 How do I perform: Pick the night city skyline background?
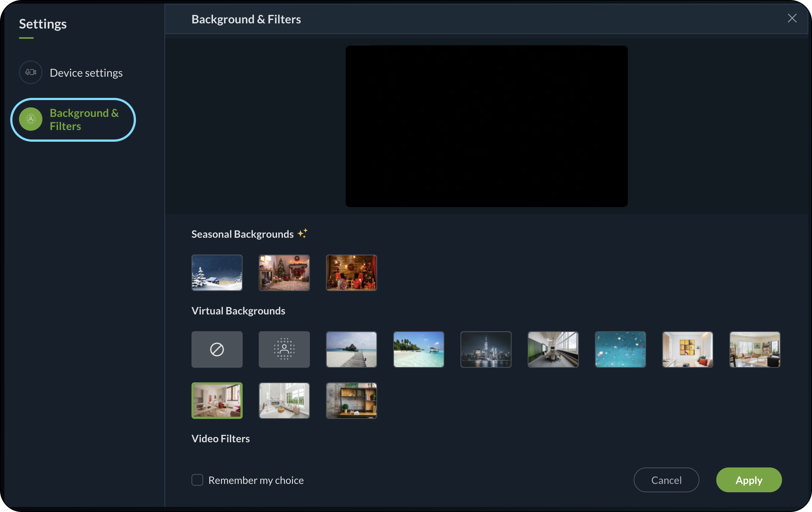point(486,349)
